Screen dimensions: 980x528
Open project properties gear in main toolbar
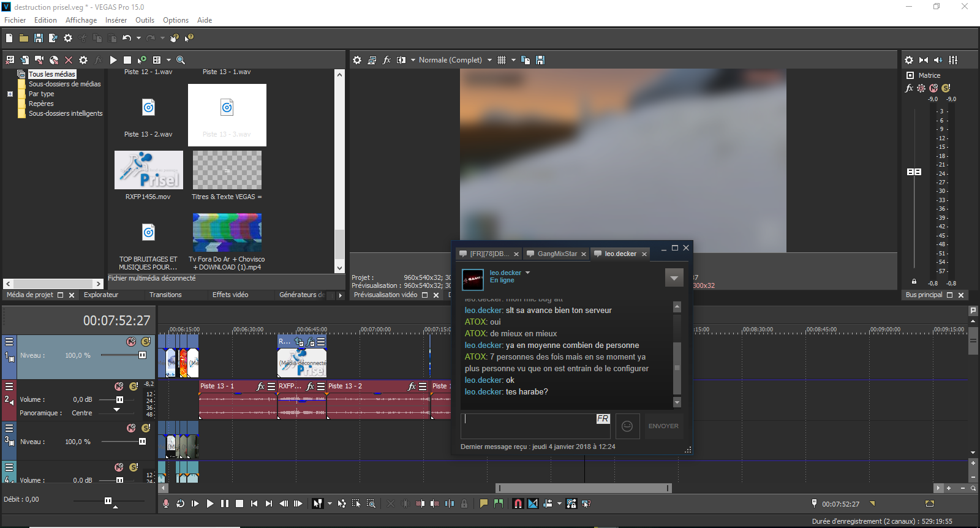[x=68, y=38]
